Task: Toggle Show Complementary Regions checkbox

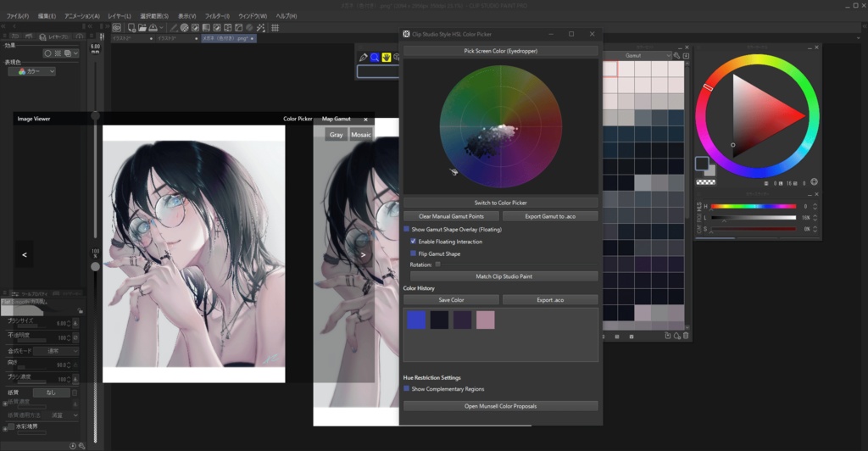Action: (406, 389)
